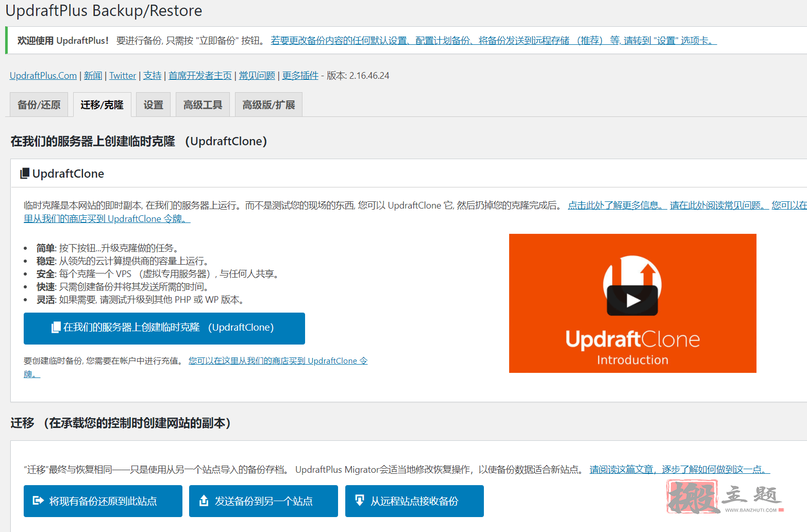Go to the 高级版/扩展 tab

coord(269,105)
